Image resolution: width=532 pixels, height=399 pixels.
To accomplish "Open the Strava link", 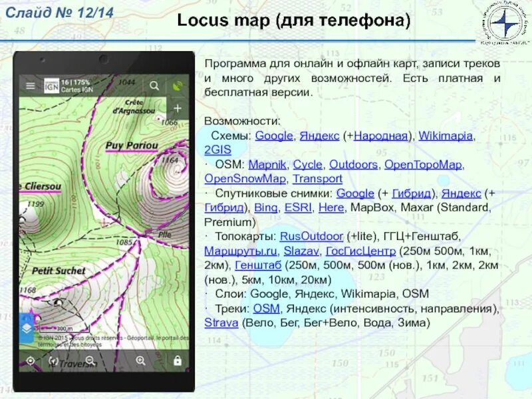I will point(221,323).
